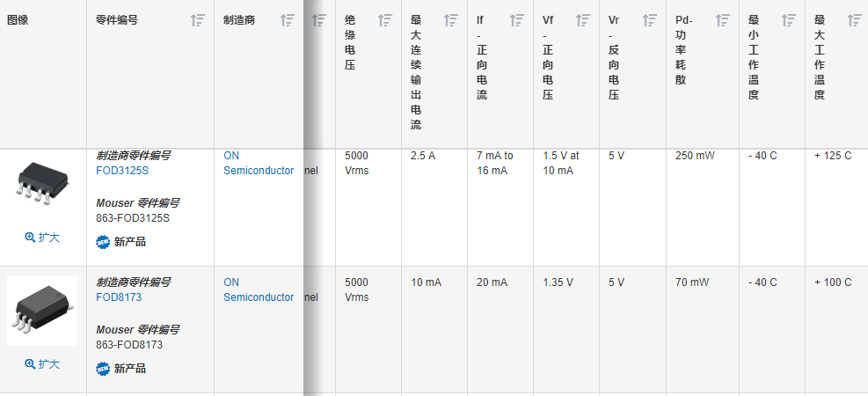
Task: Select Mouser number 863-FOD3125S
Action: tap(133, 218)
